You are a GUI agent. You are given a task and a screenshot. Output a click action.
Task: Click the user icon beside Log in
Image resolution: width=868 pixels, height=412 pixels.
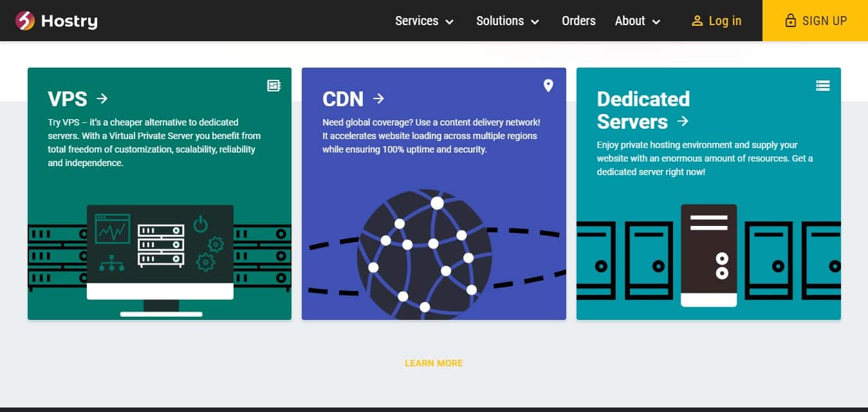click(697, 21)
